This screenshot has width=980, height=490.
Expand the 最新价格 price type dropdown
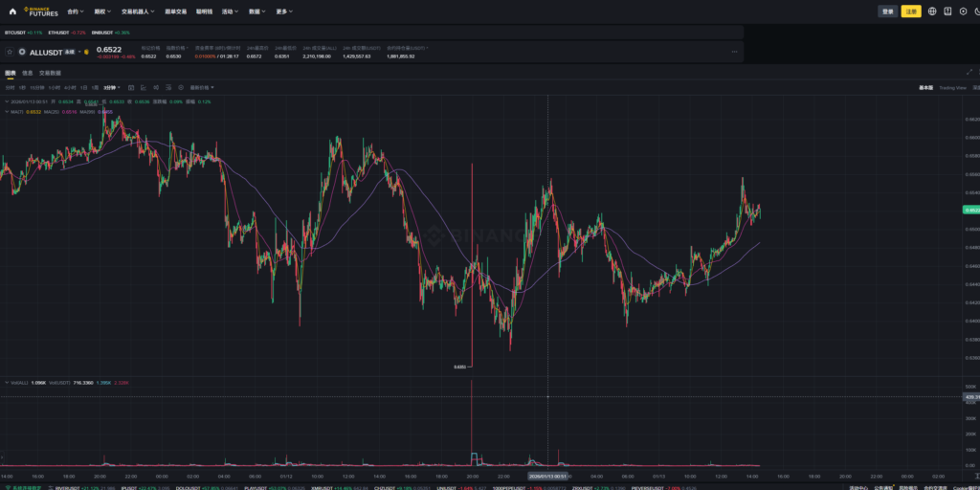point(203,87)
